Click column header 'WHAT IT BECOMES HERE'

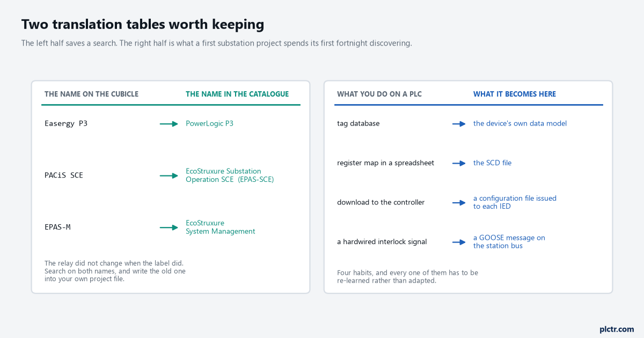515,94
